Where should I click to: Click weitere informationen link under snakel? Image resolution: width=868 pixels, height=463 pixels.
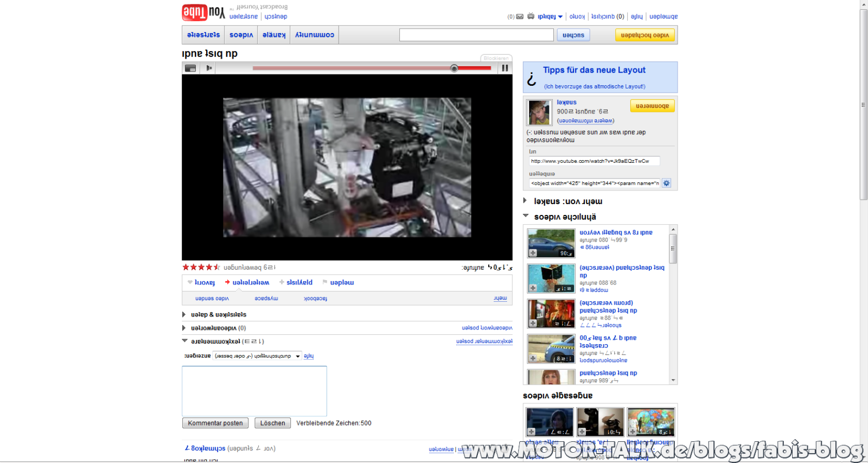point(586,121)
